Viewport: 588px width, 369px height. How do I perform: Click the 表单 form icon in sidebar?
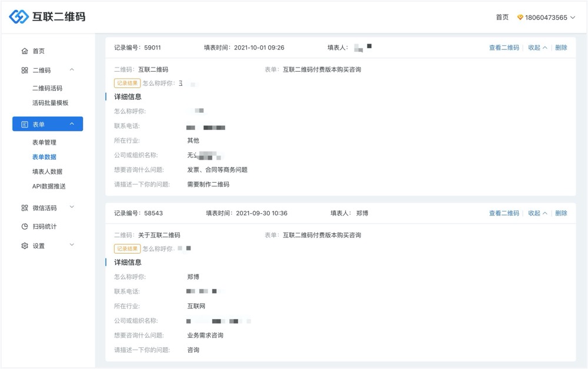(25, 125)
